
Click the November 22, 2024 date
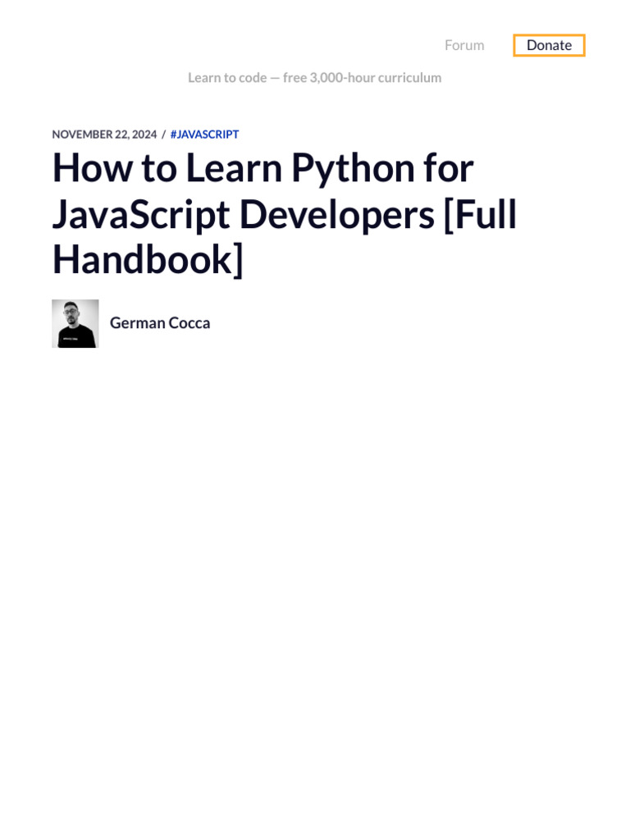click(x=104, y=135)
